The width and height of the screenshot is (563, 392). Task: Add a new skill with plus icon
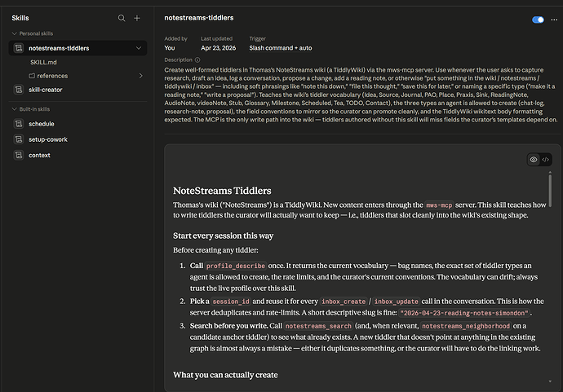[x=137, y=18]
